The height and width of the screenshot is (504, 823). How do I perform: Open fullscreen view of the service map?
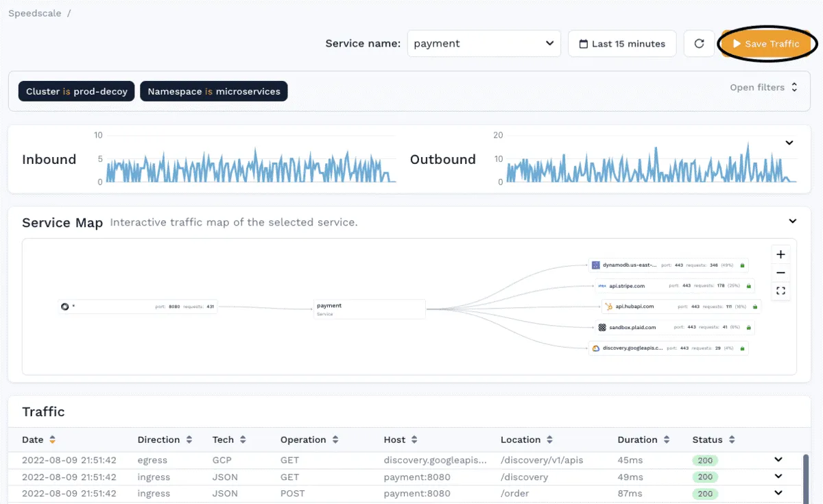[780, 291]
